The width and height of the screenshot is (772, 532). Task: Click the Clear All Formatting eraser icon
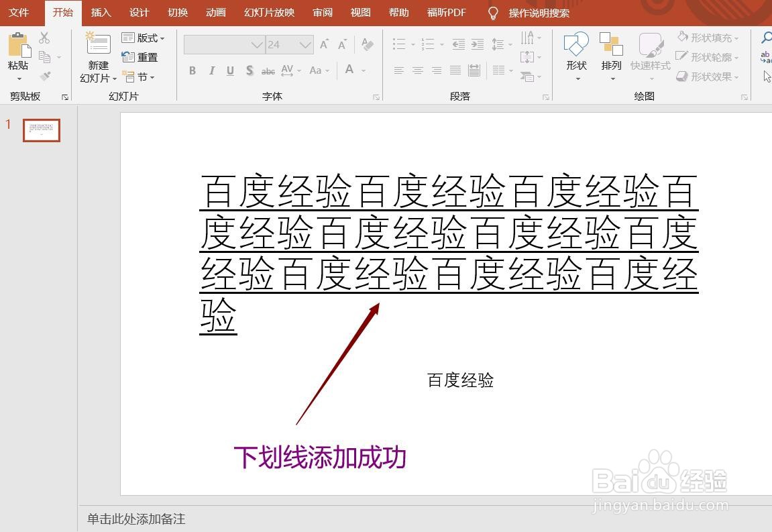[367, 44]
